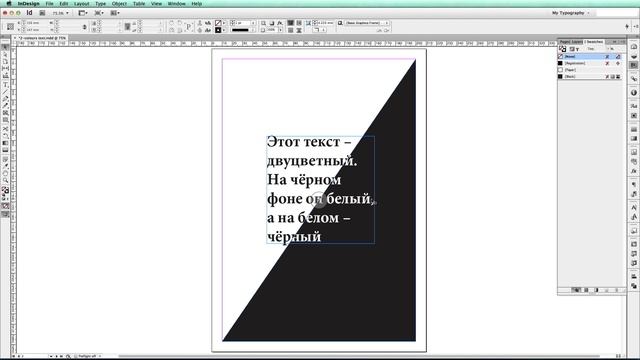Image resolution: width=640 pixels, height=360 pixels.
Task: Open the Object menu
Action: click(x=119, y=4)
